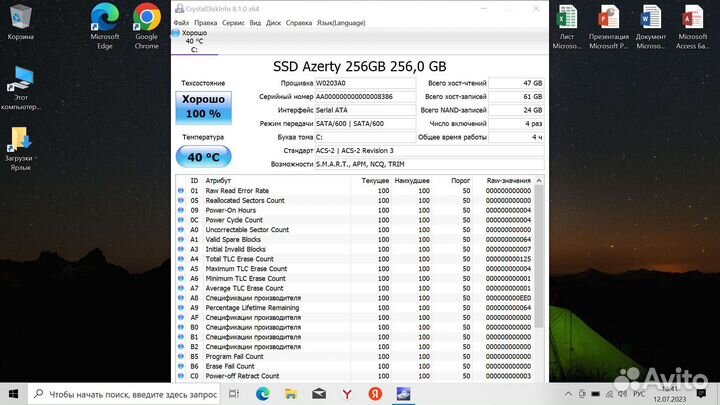
Task: Open the Файл menu
Action: click(x=181, y=22)
